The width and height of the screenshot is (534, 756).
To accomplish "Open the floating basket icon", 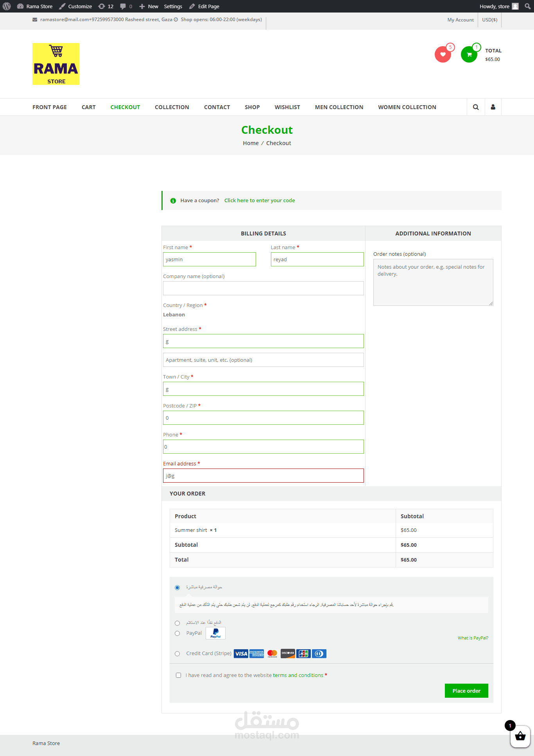I will (x=520, y=736).
